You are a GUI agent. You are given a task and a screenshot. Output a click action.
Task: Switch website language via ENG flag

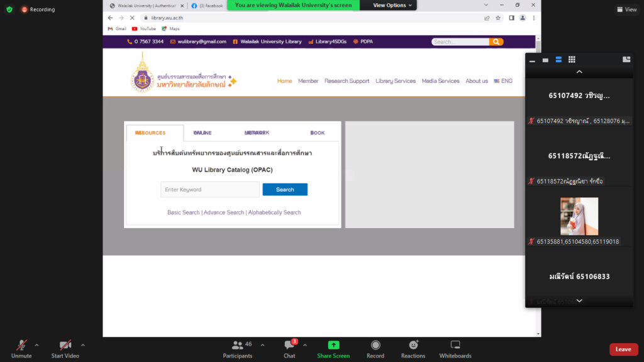503,81
